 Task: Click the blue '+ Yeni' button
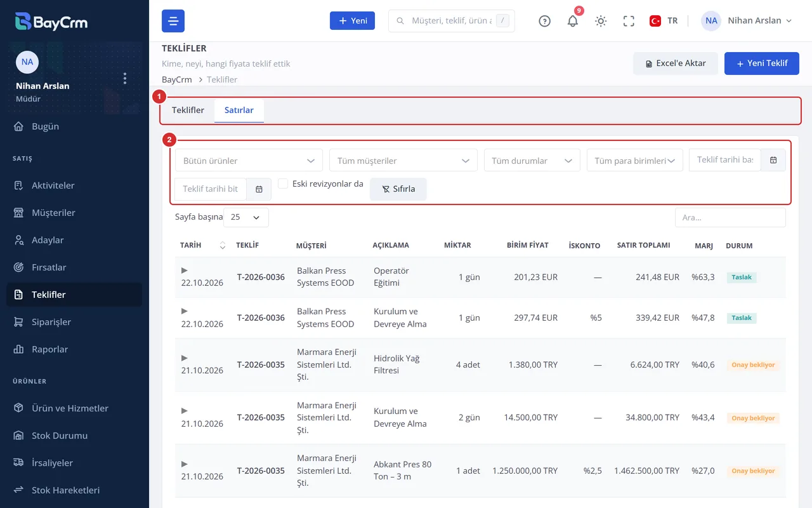(352, 21)
